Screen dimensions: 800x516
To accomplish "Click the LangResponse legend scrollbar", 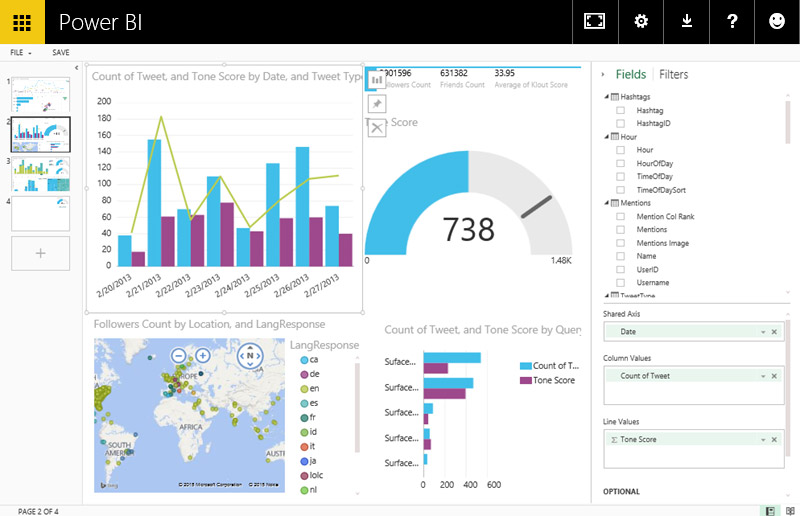I will click(357, 407).
